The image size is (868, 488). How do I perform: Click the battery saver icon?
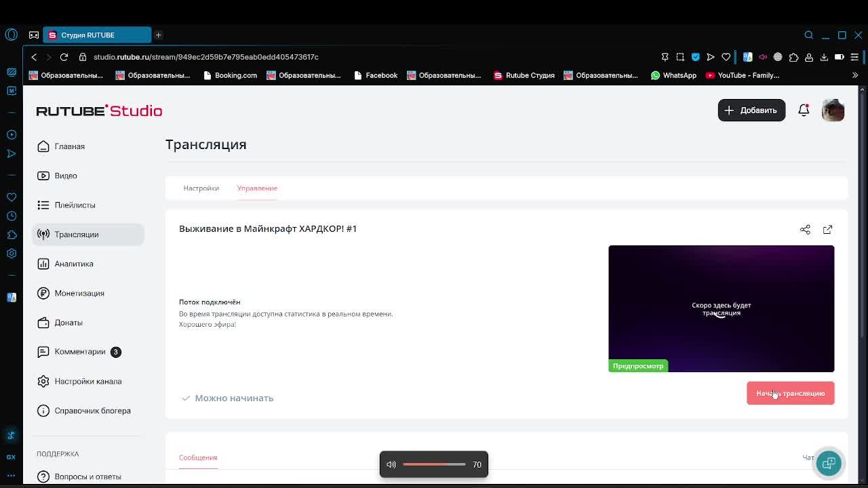pos(839,57)
